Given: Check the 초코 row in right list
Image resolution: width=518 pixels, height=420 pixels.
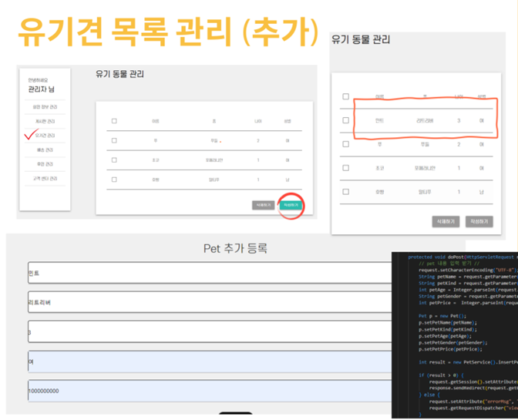Looking at the screenshot, I should 345,168.
